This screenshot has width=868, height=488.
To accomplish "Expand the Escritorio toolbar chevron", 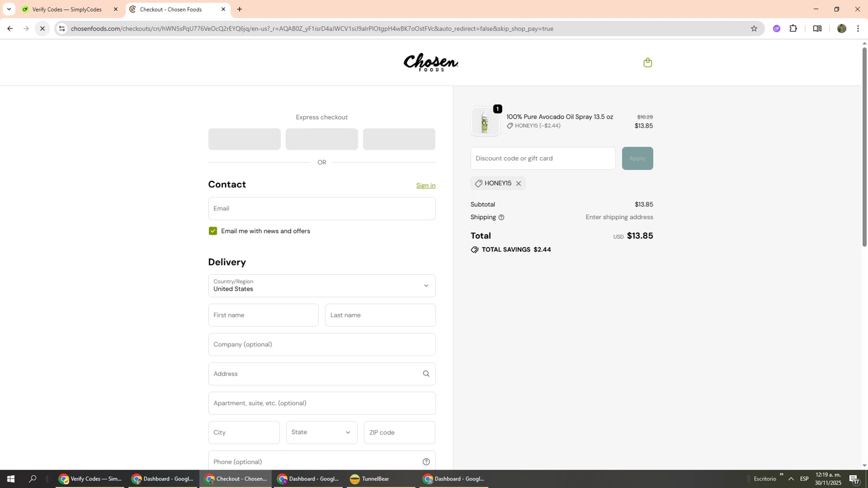I will click(x=781, y=475).
